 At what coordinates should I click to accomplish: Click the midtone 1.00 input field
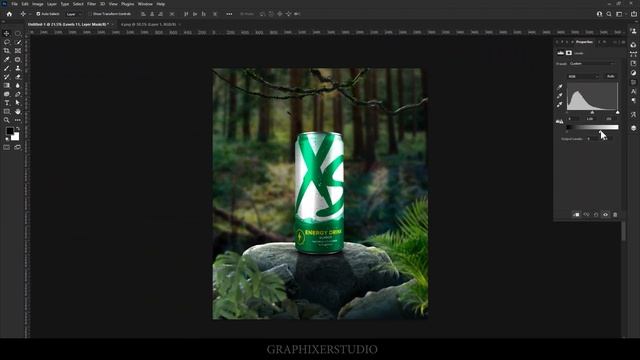[590, 119]
